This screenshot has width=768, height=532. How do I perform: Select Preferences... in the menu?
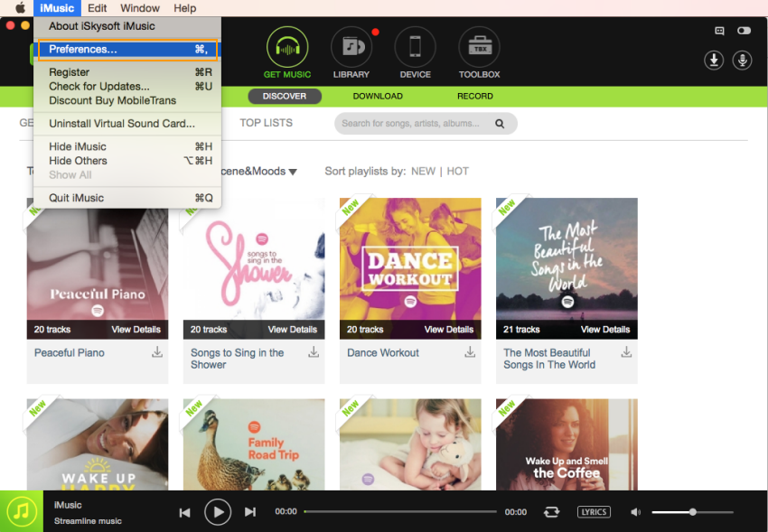(127, 50)
